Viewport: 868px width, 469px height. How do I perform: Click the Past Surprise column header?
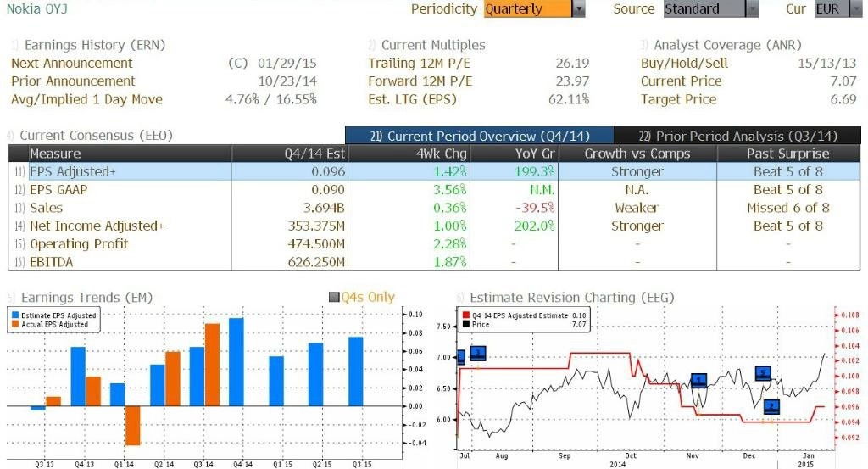[x=787, y=154]
